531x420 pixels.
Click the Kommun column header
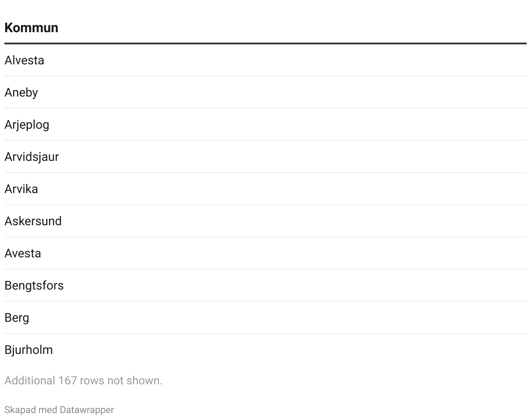coord(31,28)
